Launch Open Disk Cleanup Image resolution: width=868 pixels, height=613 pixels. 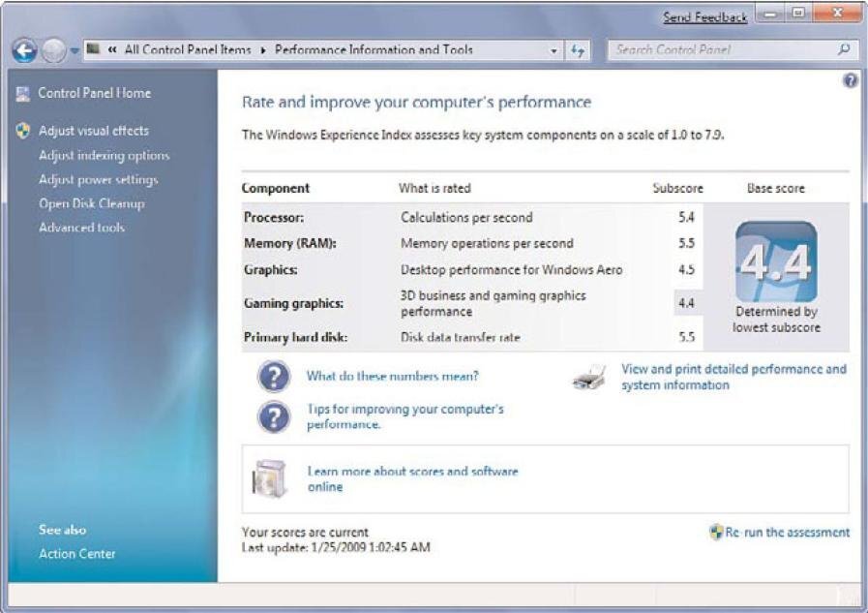click(x=91, y=203)
